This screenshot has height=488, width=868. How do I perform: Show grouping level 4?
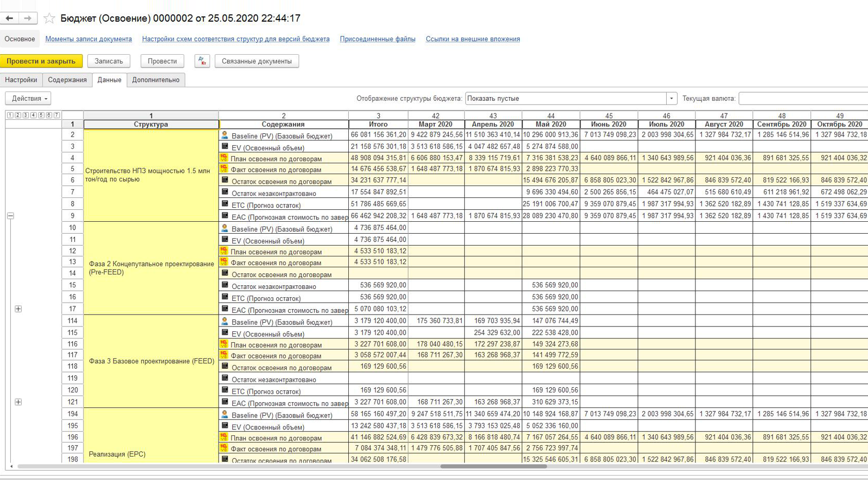[x=33, y=115]
